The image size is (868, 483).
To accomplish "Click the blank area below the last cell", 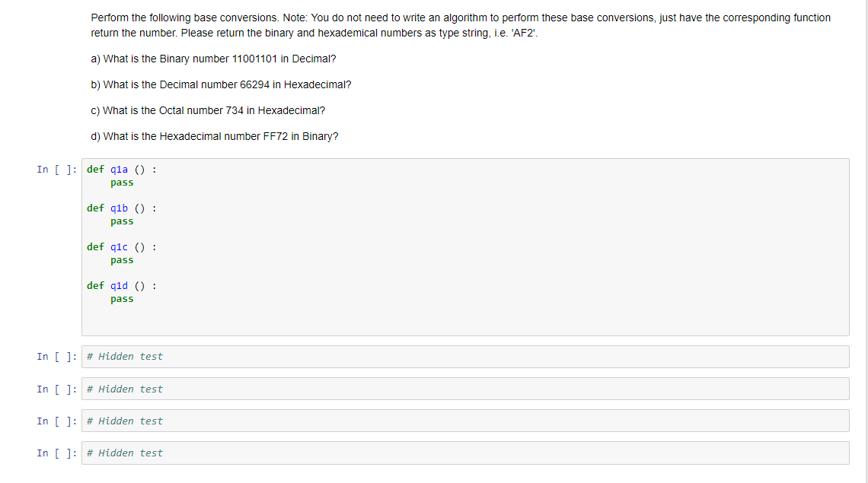I will (434, 475).
